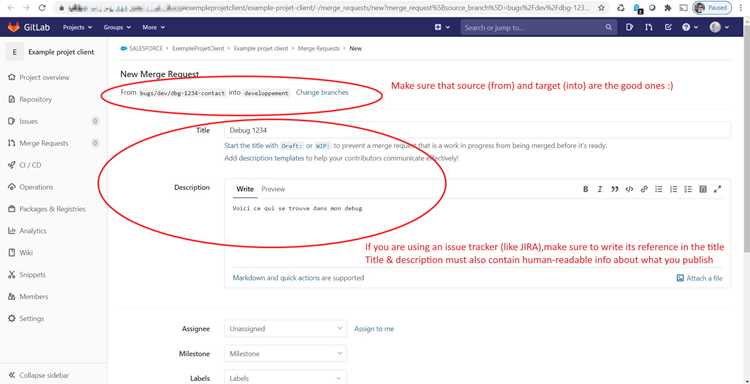The height and width of the screenshot is (384, 750).
Task: Apply italic text formatting
Action: [x=600, y=189]
